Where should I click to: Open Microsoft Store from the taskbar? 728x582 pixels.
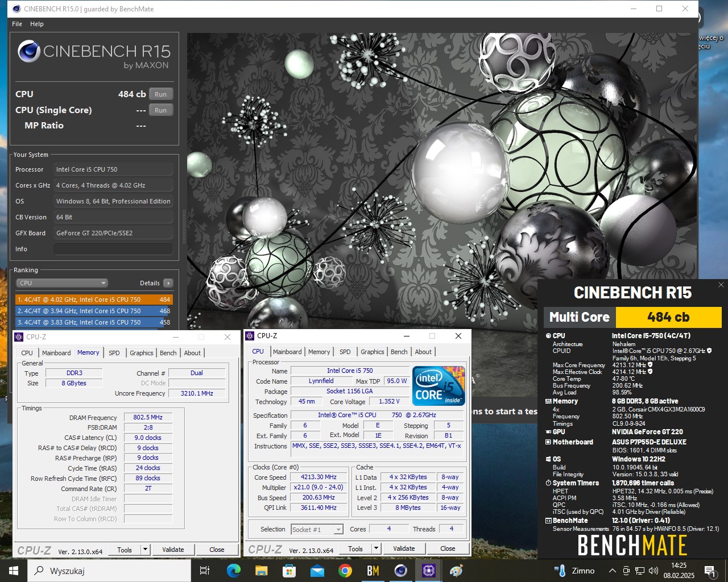coord(289,571)
